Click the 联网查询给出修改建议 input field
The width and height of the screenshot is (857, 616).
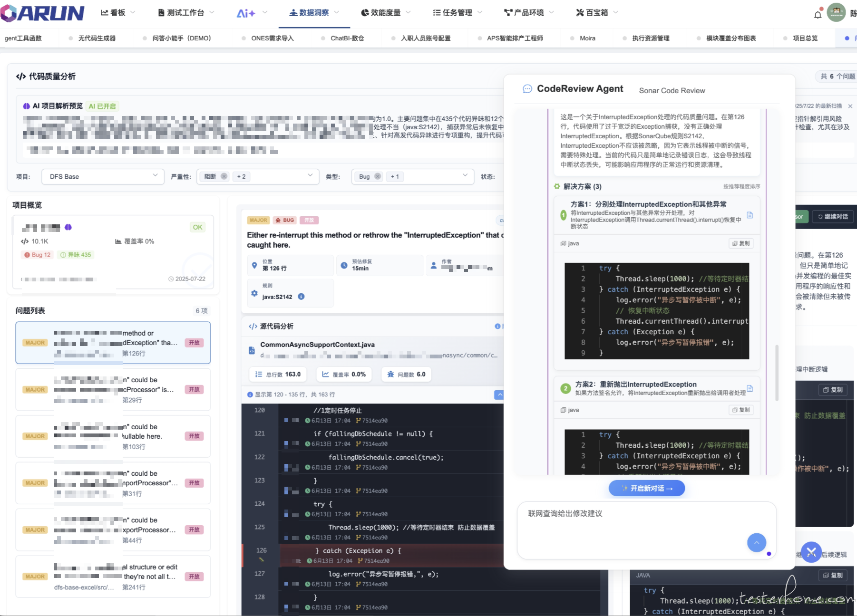coord(633,523)
